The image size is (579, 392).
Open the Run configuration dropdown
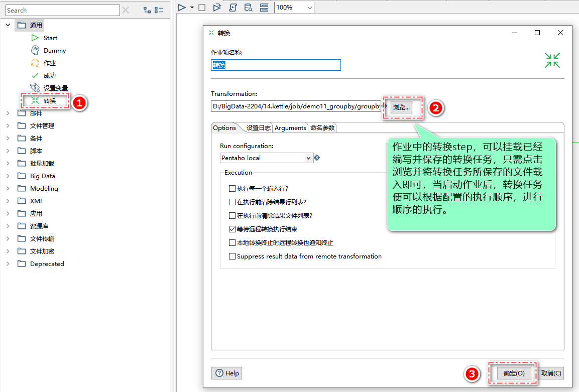coord(308,158)
